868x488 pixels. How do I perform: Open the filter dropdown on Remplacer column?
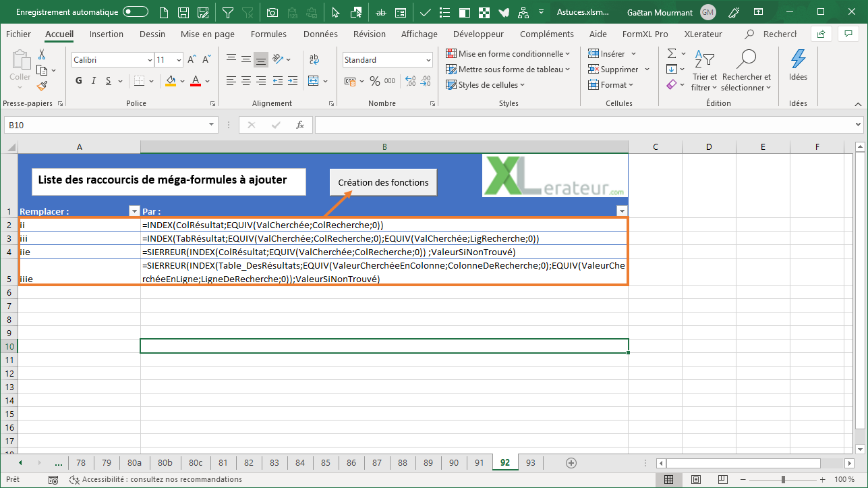click(x=133, y=211)
